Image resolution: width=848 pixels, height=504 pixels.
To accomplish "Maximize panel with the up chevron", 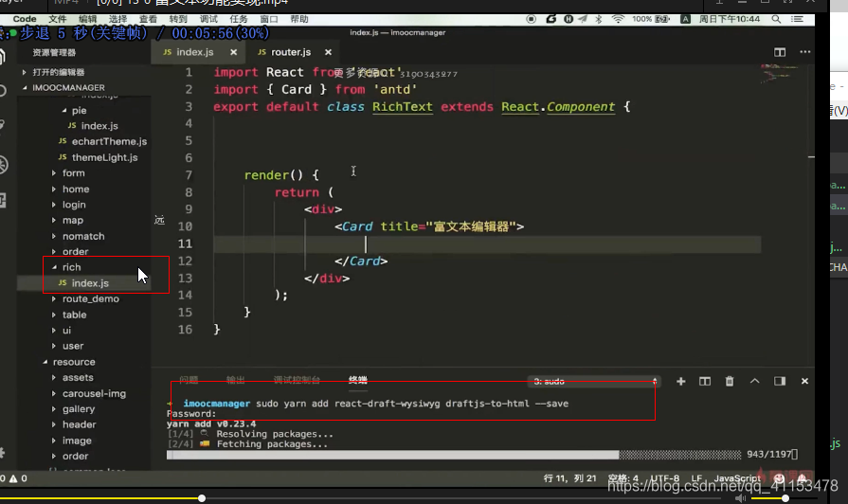I will point(754,381).
